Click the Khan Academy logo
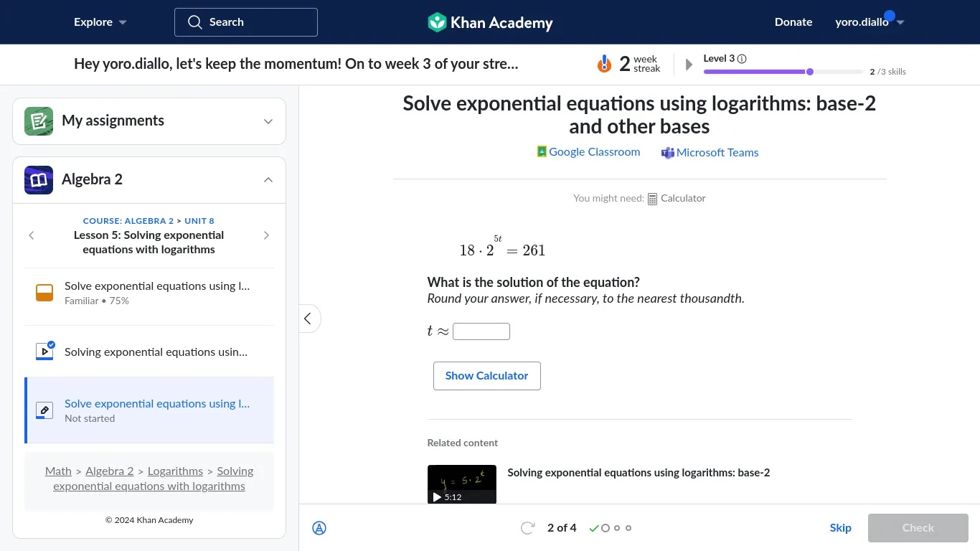The image size is (980, 551). 490,22
